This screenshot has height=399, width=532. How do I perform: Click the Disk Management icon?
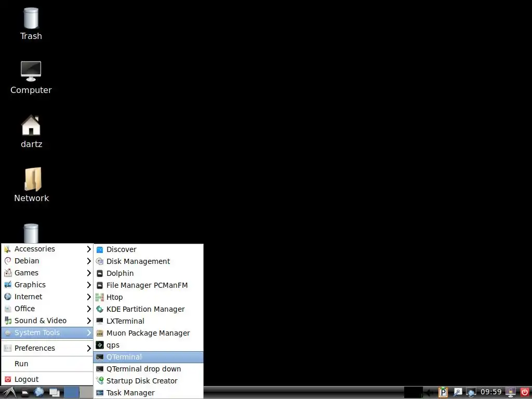[100, 262]
